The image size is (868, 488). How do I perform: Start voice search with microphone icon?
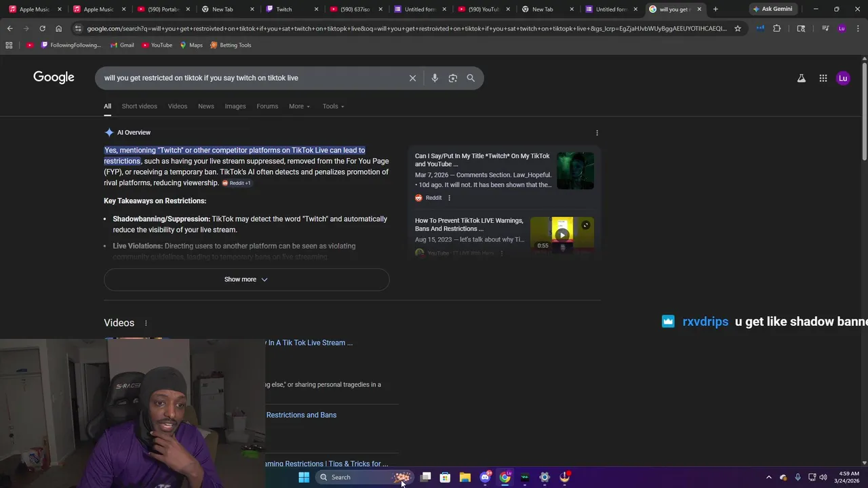(435, 78)
